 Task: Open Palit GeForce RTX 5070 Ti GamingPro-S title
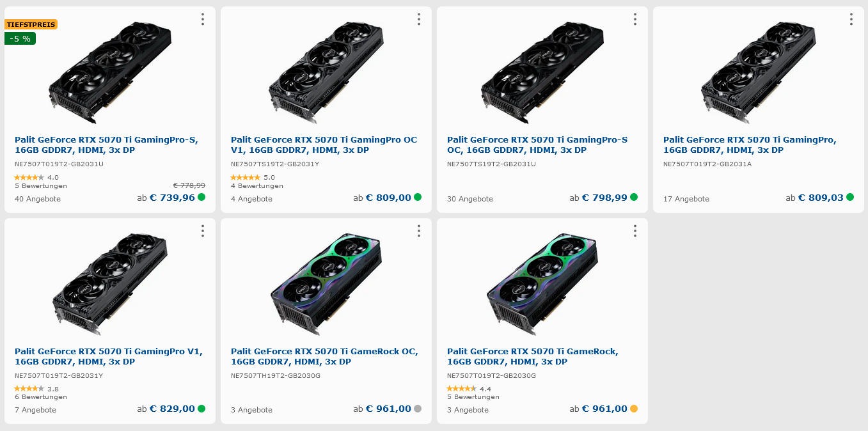[x=106, y=145]
